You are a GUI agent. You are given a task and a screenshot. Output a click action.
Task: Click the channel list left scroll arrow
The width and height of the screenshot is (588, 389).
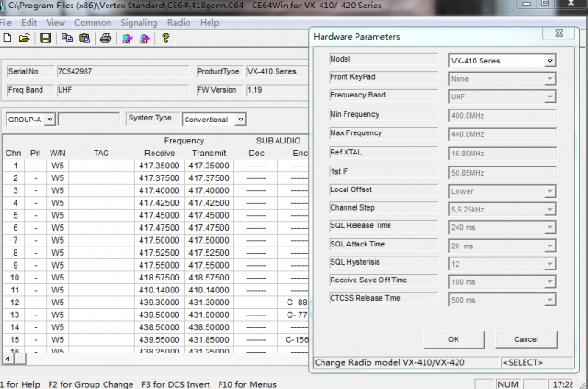pyautogui.click(x=7, y=359)
